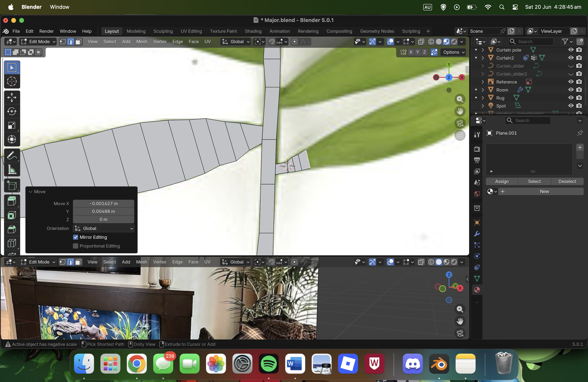This screenshot has height=382, width=588.
Task: Select the Inset Faces tool
Action: tap(12, 215)
